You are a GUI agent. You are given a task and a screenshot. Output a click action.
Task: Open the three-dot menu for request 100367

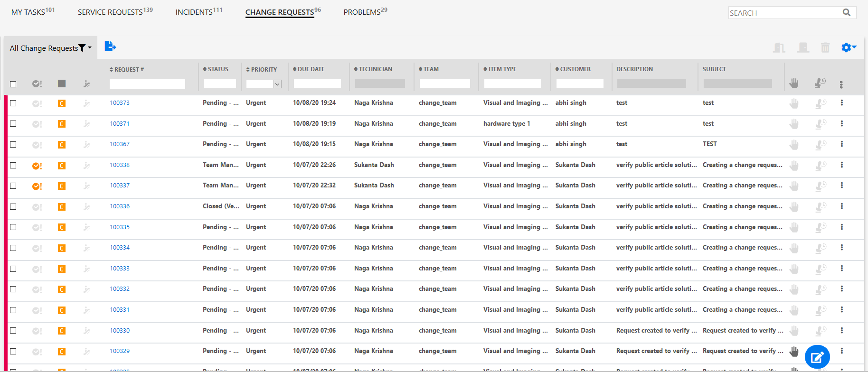tap(841, 144)
